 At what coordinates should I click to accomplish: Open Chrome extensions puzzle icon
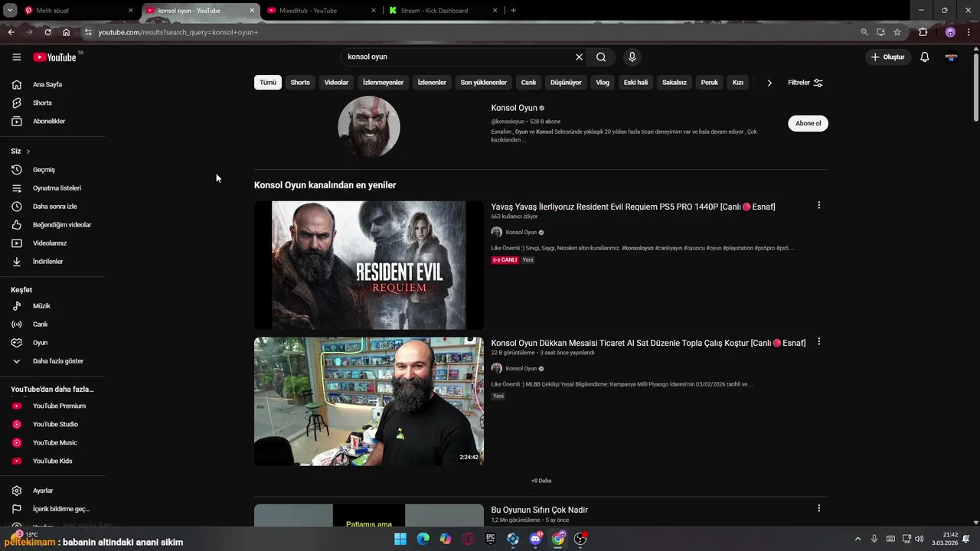click(923, 32)
